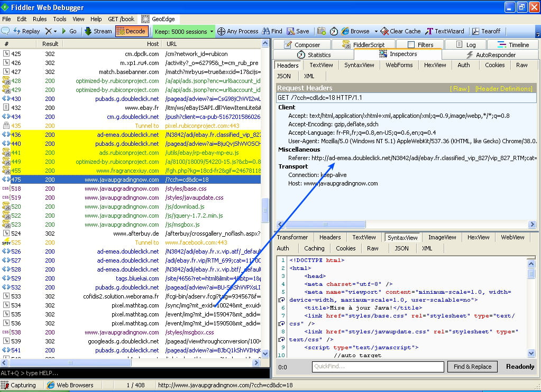The width and height of the screenshot is (541, 392).
Task: Save sessions with the Save icon
Action: 298,31
